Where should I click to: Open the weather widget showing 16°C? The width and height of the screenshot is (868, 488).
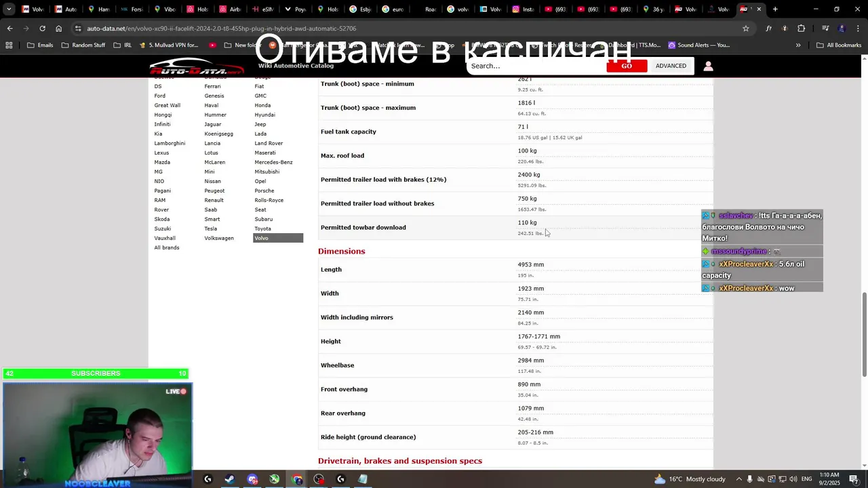(x=690, y=479)
